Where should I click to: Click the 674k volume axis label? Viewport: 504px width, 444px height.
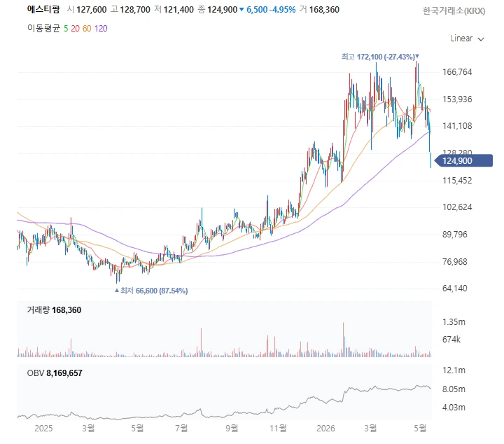(451, 340)
